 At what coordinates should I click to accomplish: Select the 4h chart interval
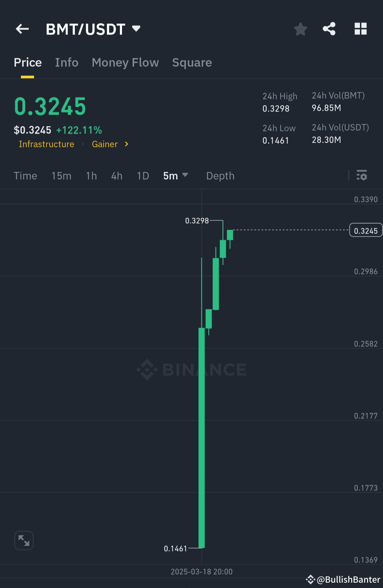(117, 176)
